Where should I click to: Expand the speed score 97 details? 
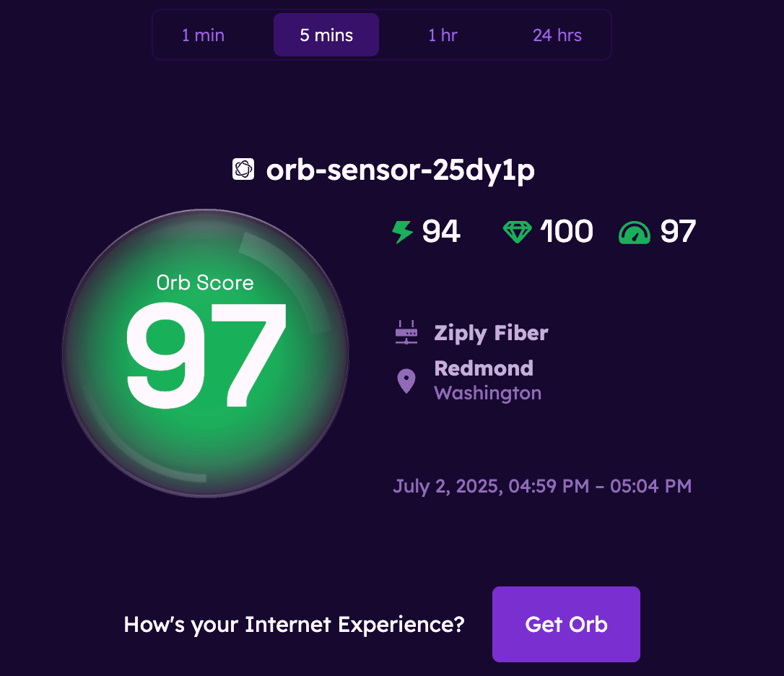[x=676, y=232]
